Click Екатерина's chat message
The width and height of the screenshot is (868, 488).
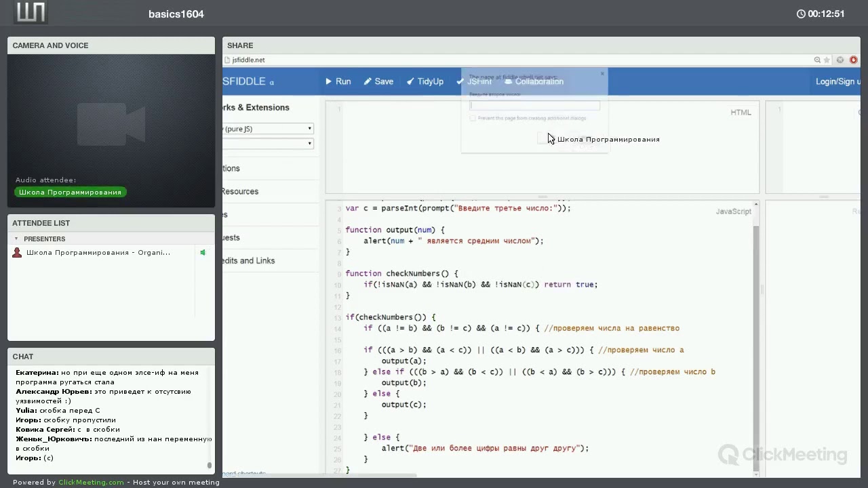tap(107, 377)
